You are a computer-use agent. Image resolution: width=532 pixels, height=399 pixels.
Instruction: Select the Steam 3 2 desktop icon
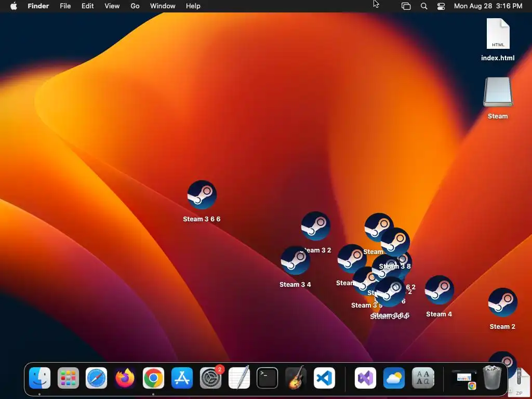pyautogui.click(x=315, y=226)
